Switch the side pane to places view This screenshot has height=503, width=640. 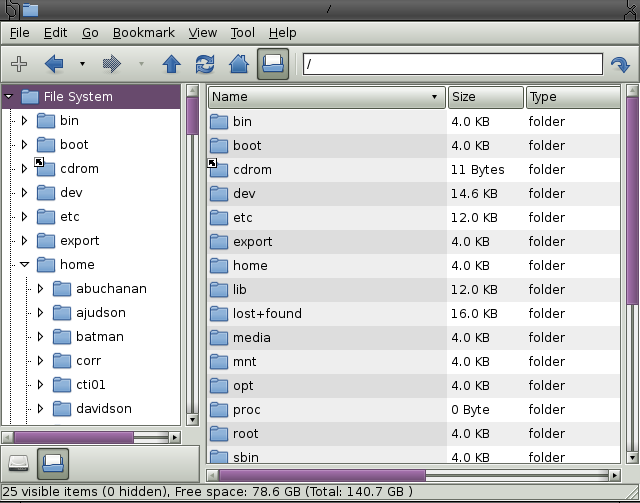[x=19, y=464]
